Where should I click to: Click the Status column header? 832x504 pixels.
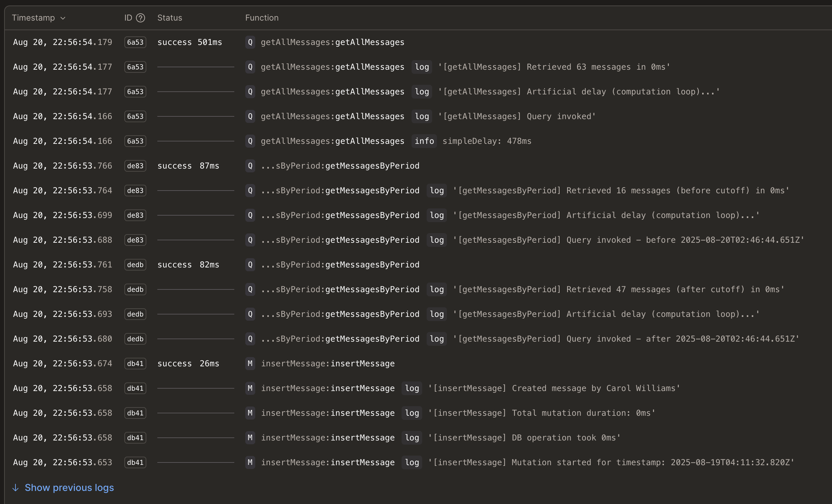tap(170, 18)
